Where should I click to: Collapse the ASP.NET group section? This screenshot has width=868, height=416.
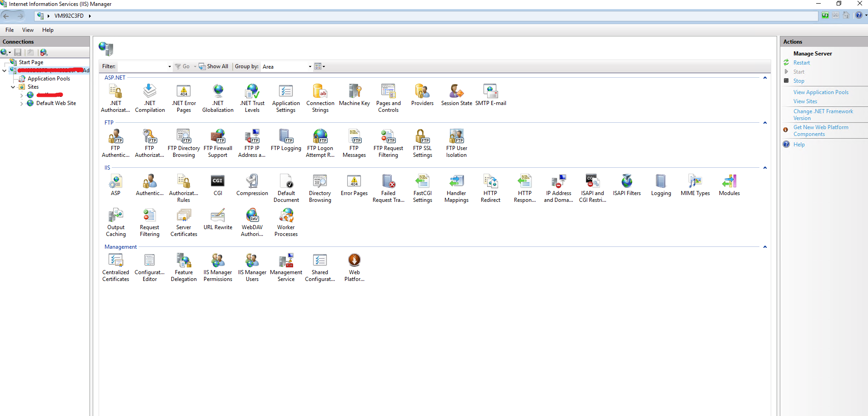tap(765, 78)
